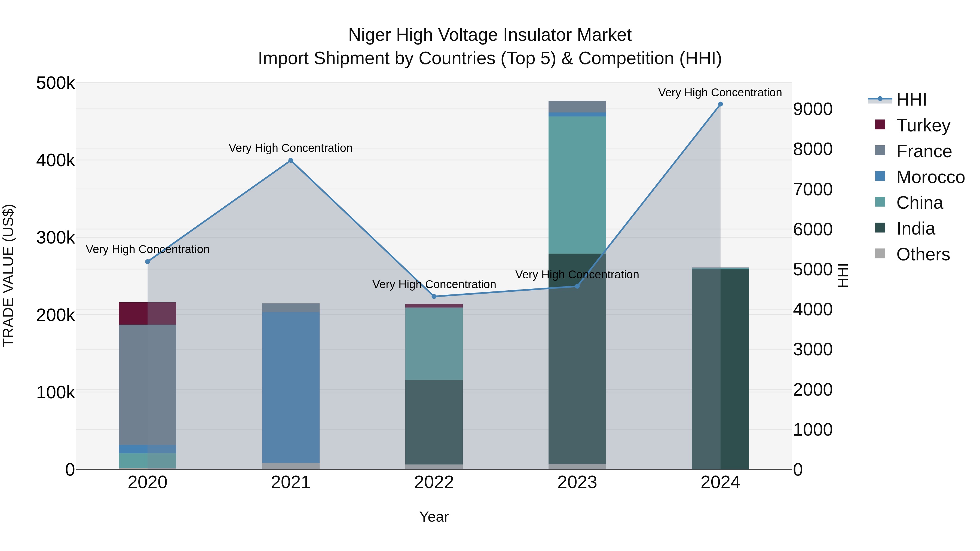Click the 9000 tick on HHI axis

point(813,109)
